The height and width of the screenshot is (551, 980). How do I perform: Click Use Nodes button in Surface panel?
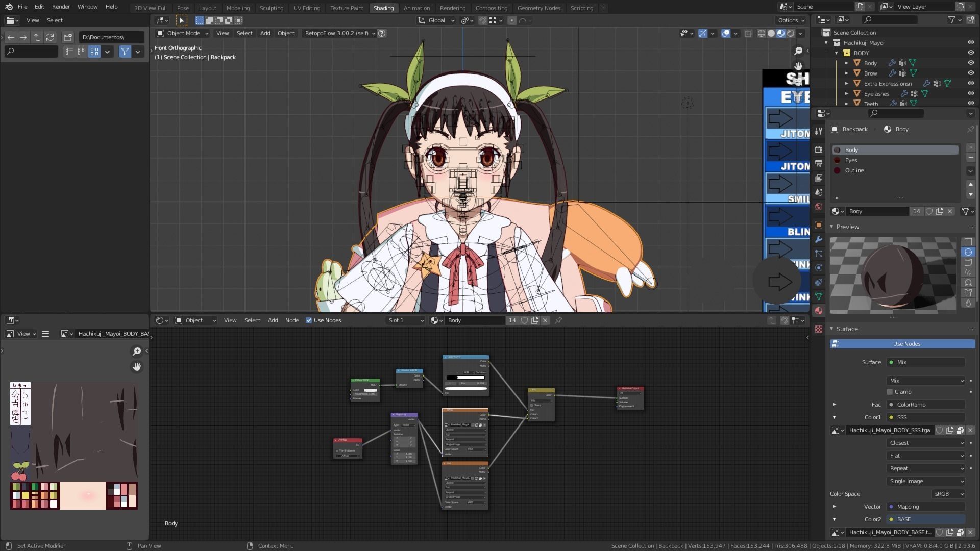tap(902, 344)
